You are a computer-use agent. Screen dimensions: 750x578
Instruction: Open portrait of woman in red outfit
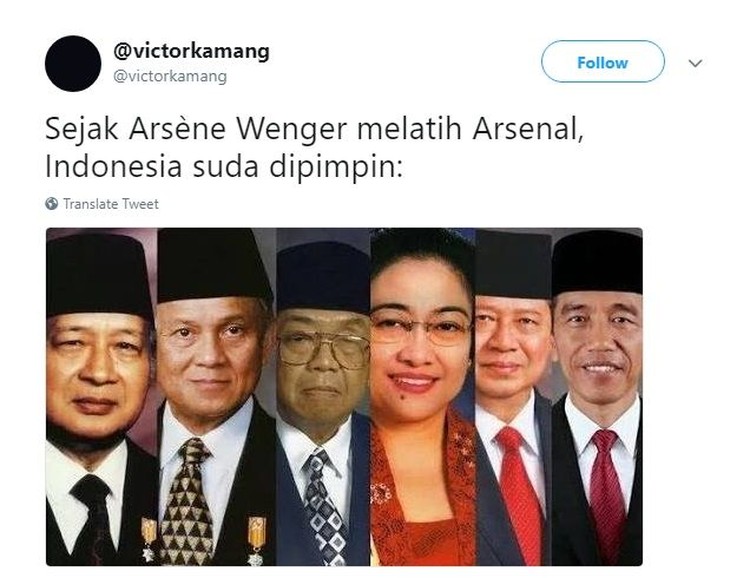point(423,397)
